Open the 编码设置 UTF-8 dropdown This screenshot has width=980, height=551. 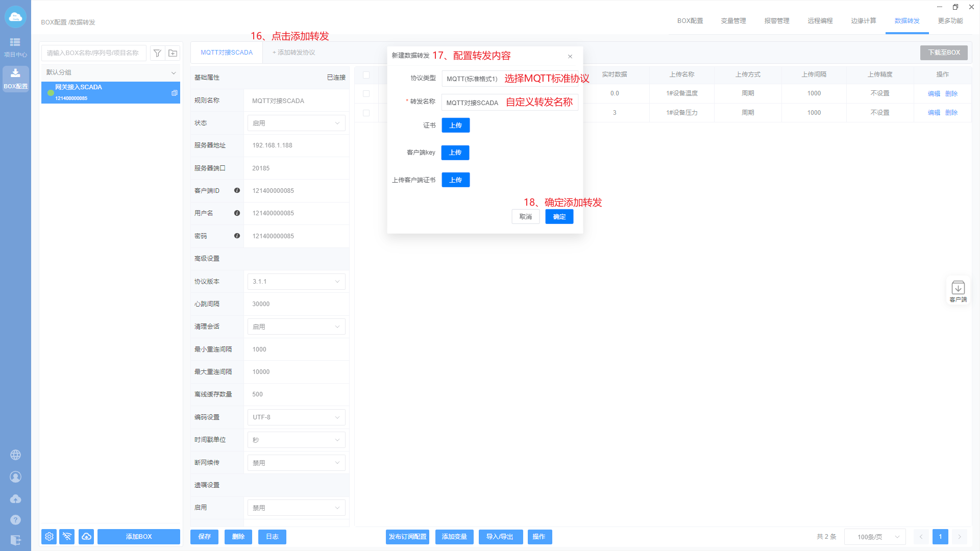click(296, 417)
